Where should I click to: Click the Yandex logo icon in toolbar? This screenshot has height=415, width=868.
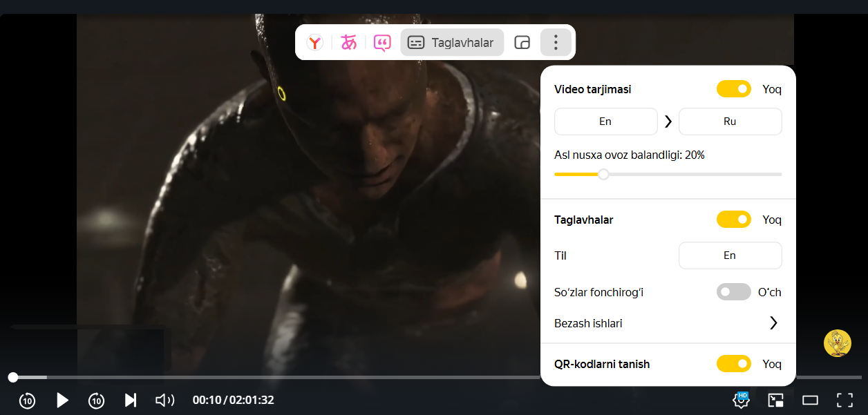point(315,43)
